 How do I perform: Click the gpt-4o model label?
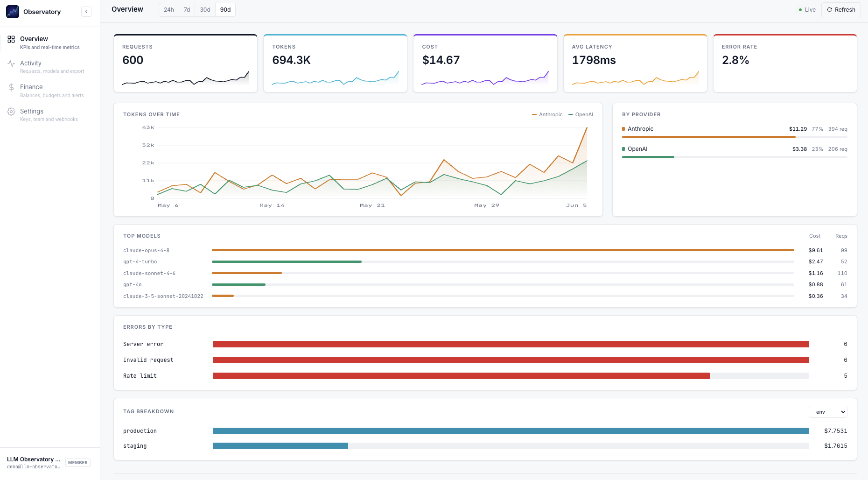pyautogui.click(x=133, y=285)
